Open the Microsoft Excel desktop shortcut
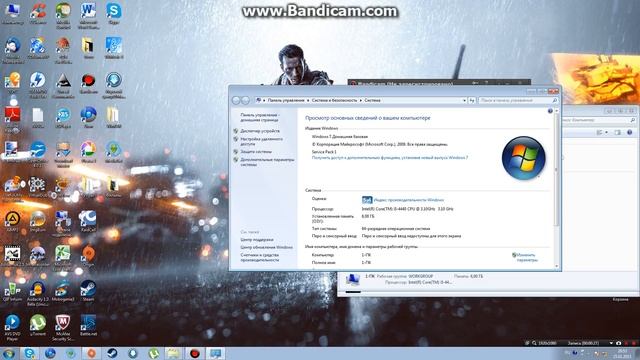Screen dimensions: 640x360 tap(63, 258)
